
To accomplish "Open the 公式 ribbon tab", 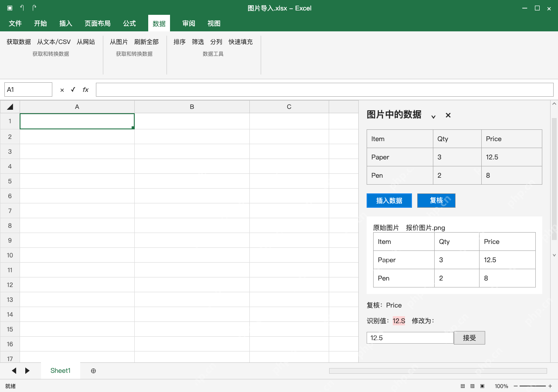I will point(129,24).
